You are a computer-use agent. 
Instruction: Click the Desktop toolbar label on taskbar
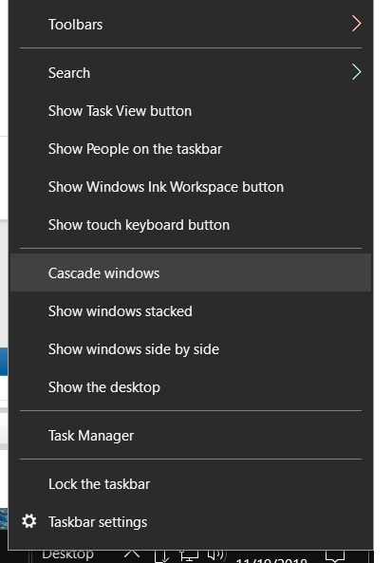pos(67,554)
